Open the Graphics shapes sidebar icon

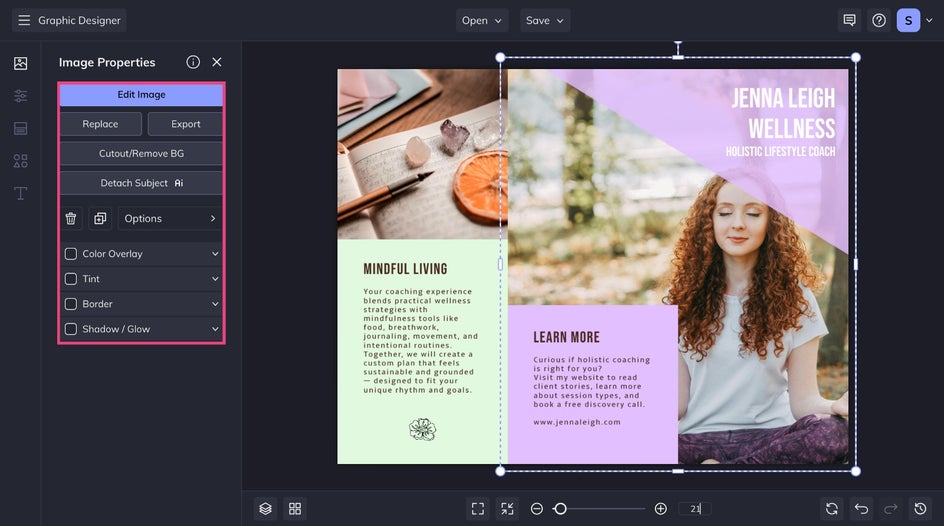tap(20, 161)
